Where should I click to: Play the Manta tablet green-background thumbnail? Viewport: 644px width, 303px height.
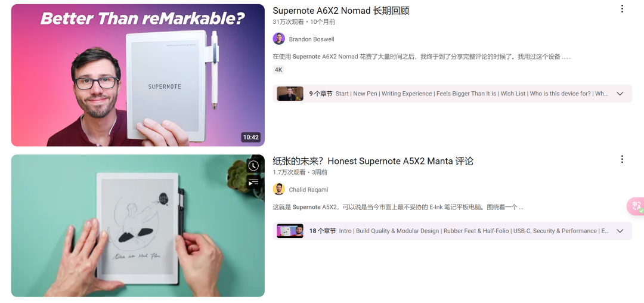138,225
